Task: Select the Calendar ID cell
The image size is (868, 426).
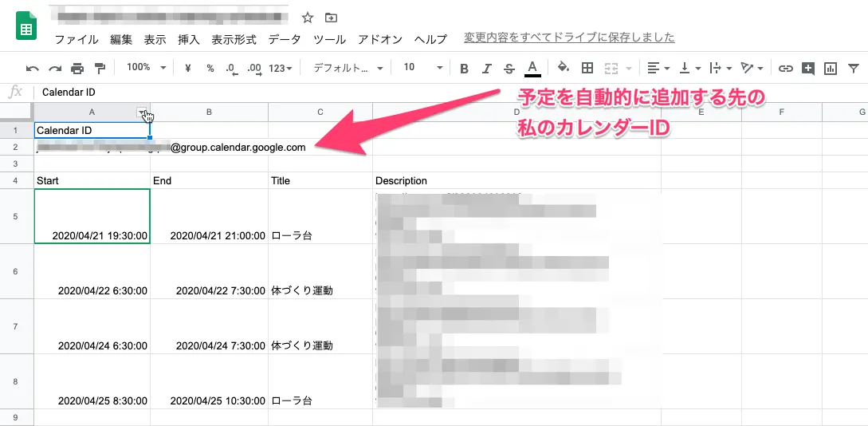Action: pyautogui.click(x=92, y=130)
